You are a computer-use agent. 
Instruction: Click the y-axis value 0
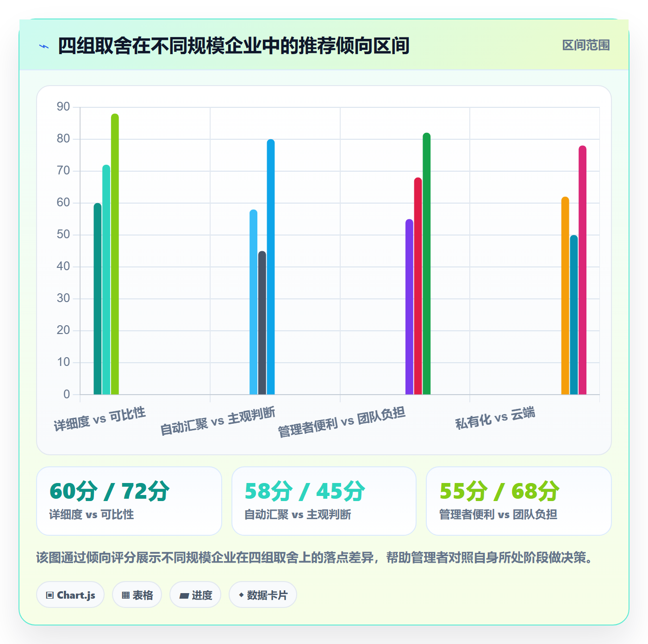(x=67, y=394)
